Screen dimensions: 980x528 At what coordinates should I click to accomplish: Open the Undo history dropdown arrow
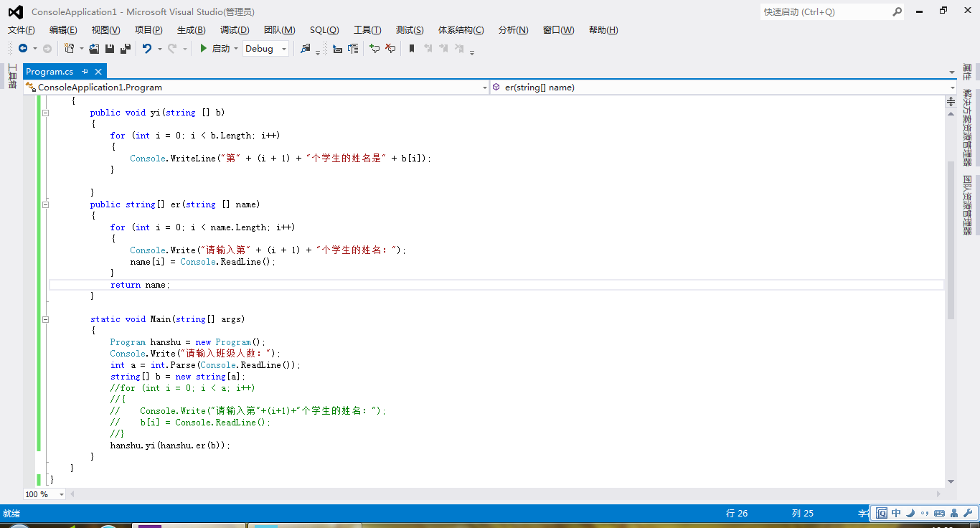(x=159, y=49)
